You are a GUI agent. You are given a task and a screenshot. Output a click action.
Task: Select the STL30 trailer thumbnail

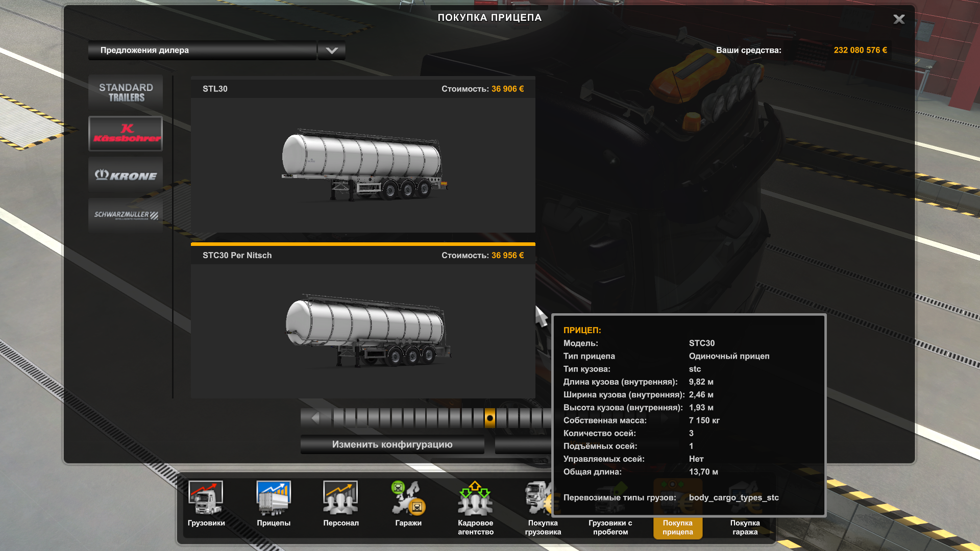pyautogui.click(x=363, y=165)
